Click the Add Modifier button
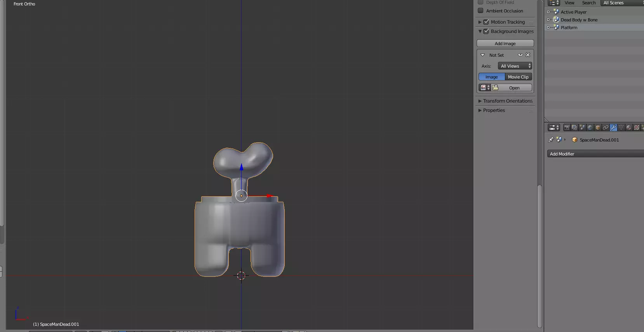 tap(595, 154)
